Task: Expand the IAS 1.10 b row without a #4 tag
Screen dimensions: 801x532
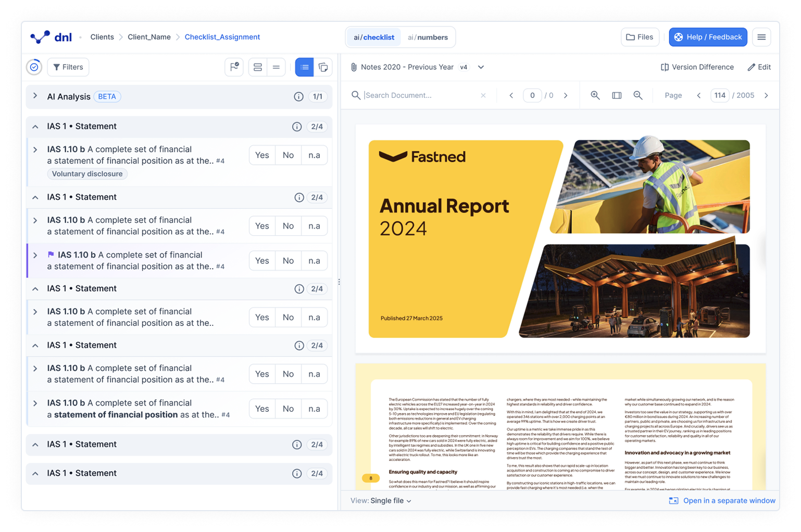Action: 35,311
